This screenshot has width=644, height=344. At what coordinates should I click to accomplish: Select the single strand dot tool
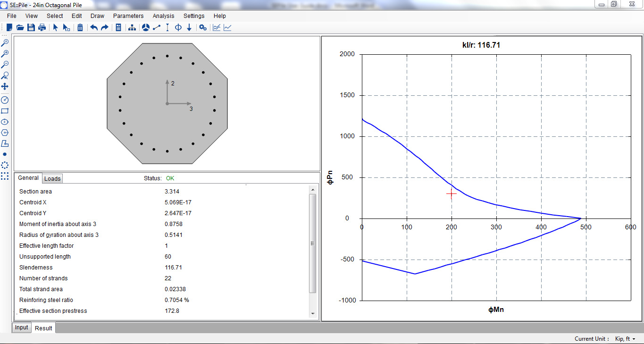pyautogui.click(x=5, y=154)
